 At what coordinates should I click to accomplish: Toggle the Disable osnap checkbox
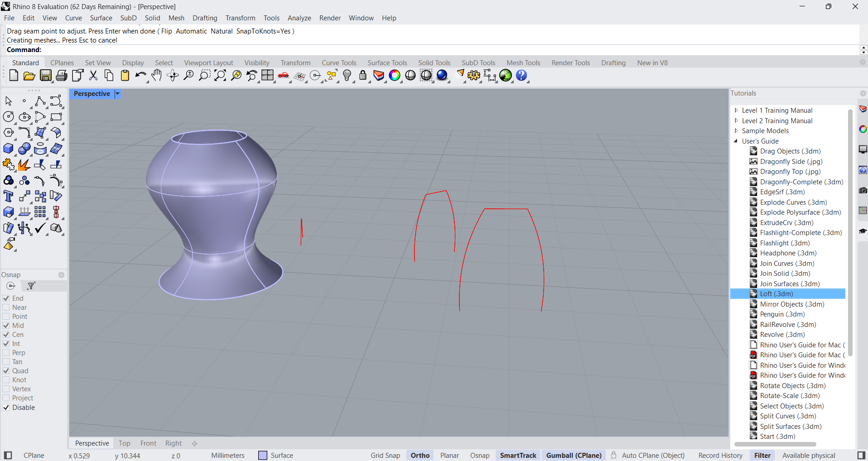[x=6, y=408]
